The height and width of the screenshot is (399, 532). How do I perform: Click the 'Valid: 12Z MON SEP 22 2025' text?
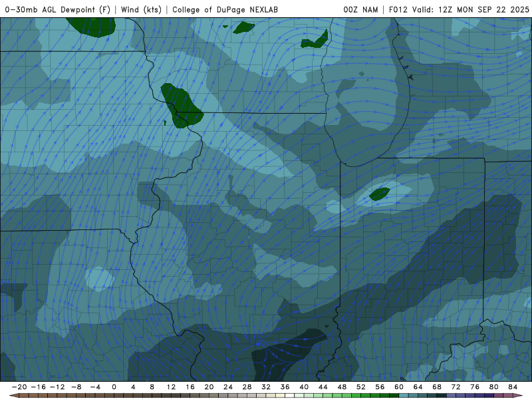pyautogui.click(x=471, y=9)
